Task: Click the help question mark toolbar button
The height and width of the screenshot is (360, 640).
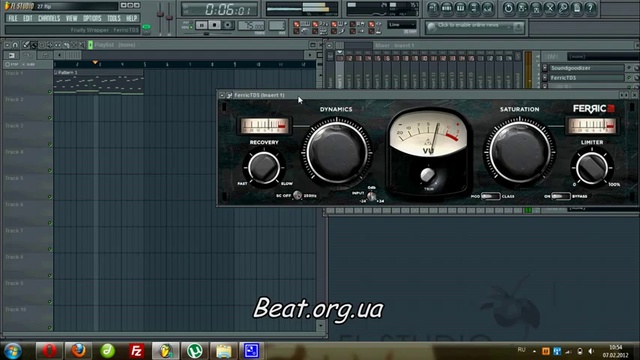Action: 590,8
